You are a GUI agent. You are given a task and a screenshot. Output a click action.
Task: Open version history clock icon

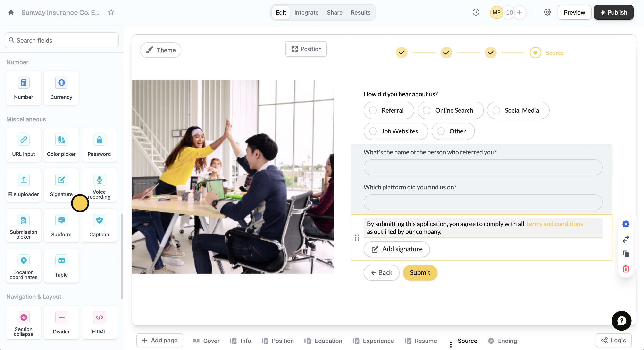click(x=476, y=12)
